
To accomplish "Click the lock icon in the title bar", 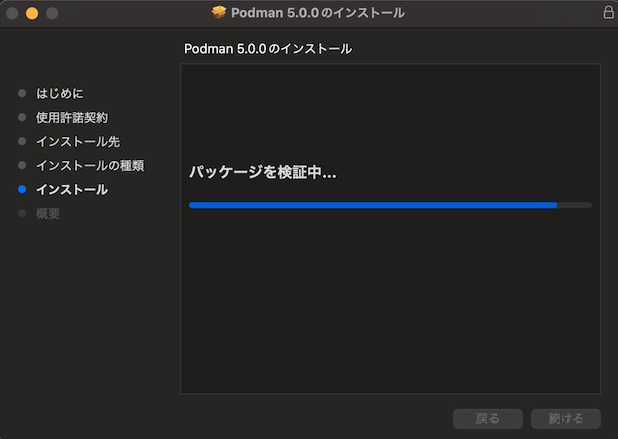I will click(608, 12).
